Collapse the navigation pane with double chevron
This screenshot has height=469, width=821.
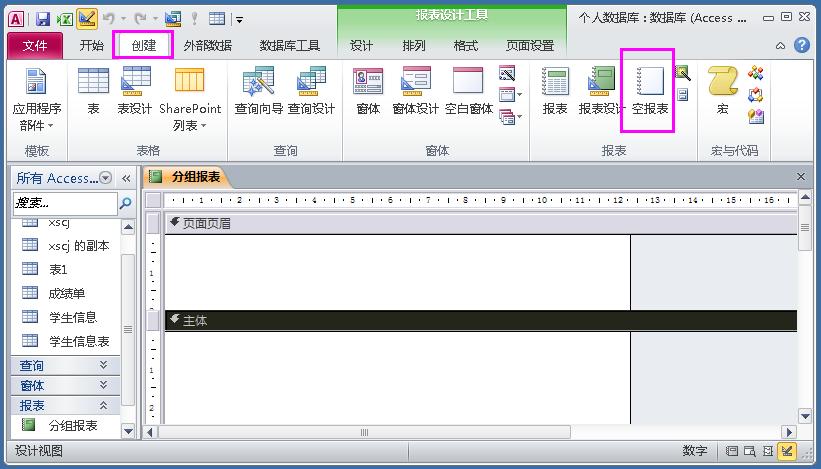126,178
